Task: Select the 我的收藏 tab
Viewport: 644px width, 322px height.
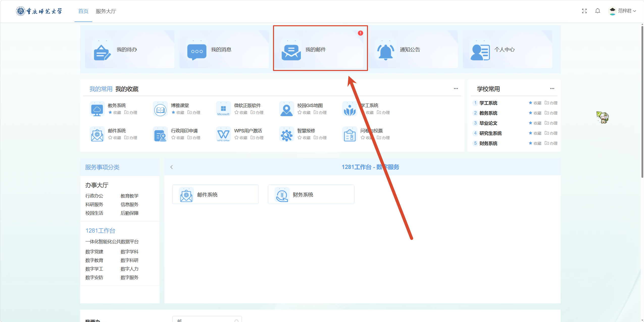Action: 127,89
